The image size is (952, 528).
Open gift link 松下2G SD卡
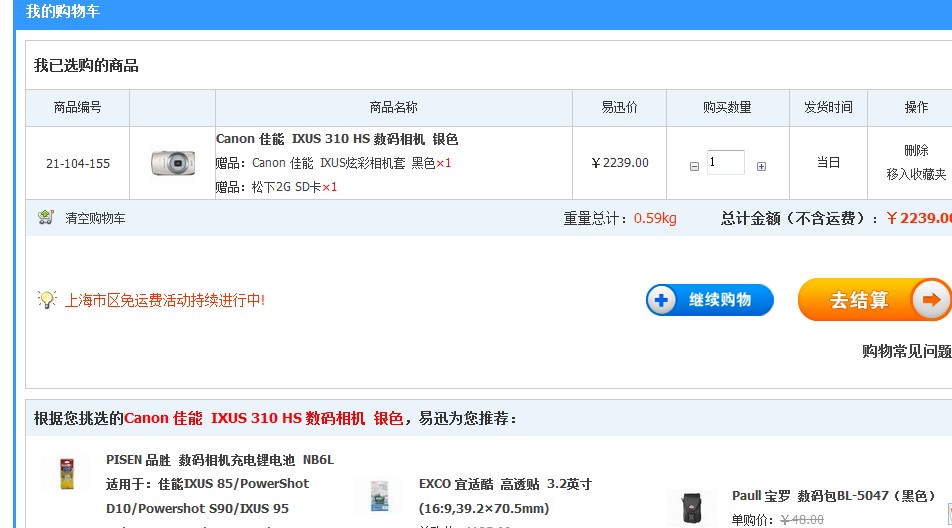[287, 187]
